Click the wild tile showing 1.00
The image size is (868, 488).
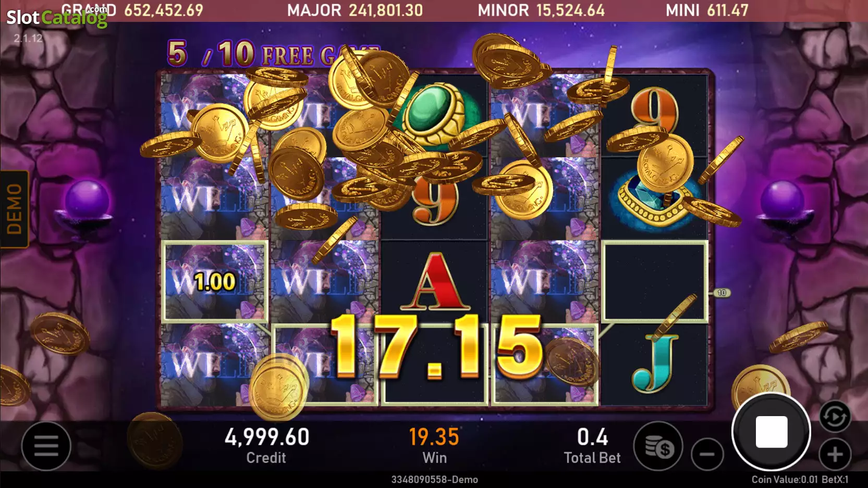tap(215, 281)
